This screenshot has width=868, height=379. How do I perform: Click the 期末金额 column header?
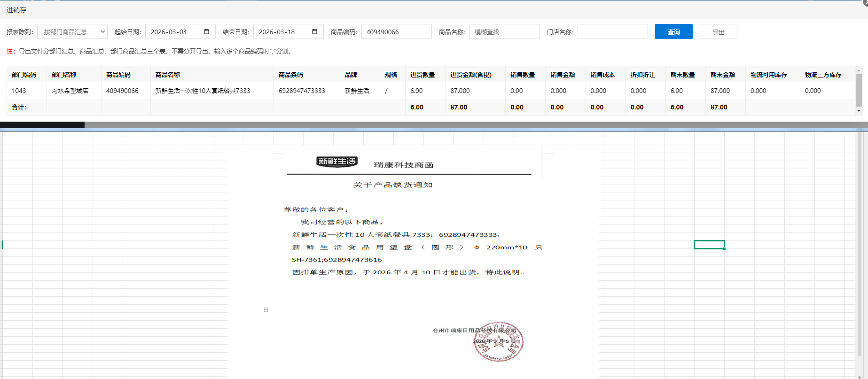(x=722, y=75)
